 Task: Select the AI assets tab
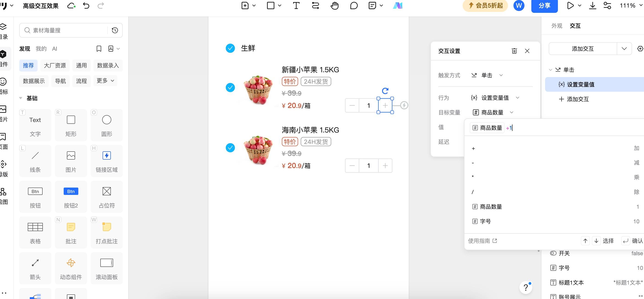point(55,49)
